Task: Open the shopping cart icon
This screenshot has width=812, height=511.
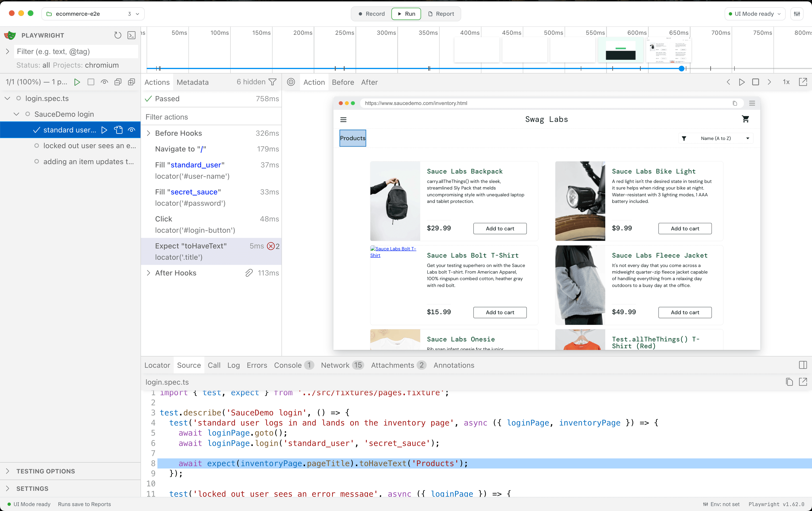Action: coord(746,119)
